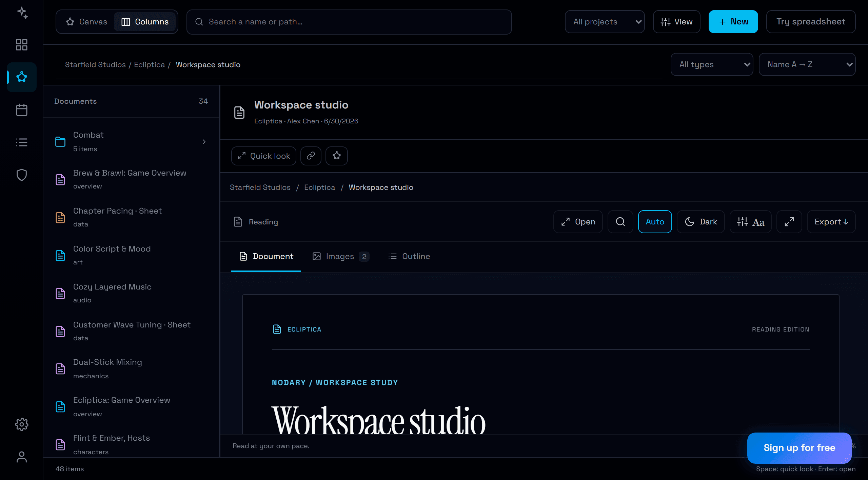
Task: Click the fullscreen expand arrows icon
Action: coord(789,222)
